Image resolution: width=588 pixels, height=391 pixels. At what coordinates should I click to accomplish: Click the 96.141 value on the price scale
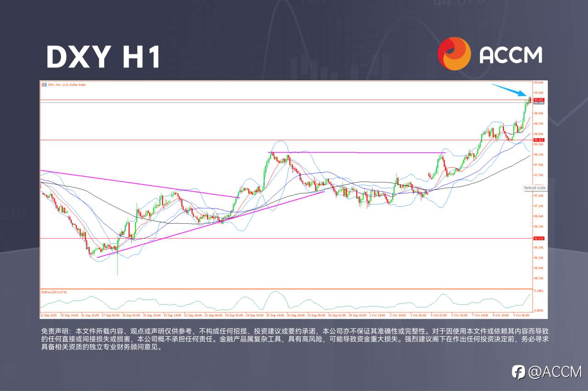tap(539, 258)
